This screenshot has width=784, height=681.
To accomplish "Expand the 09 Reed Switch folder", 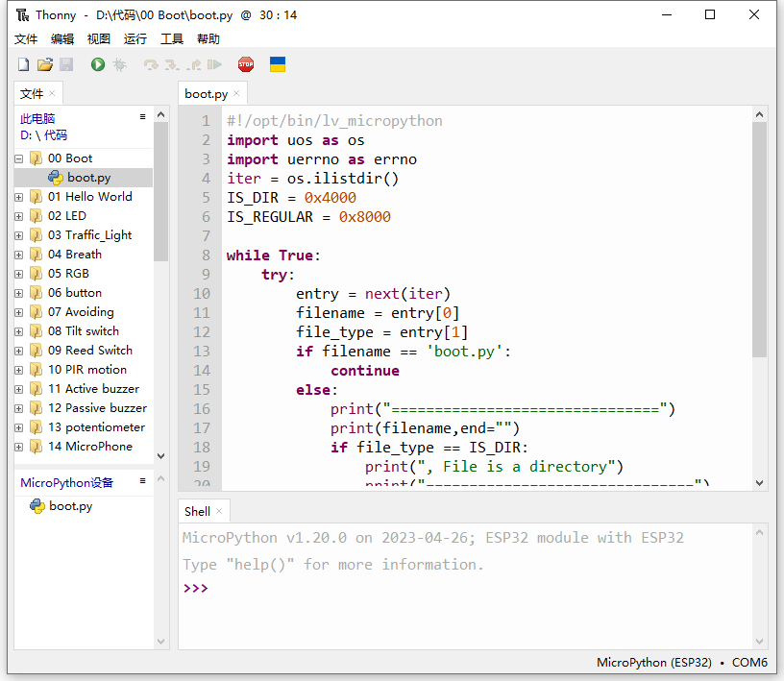I will tap(19, 351).
